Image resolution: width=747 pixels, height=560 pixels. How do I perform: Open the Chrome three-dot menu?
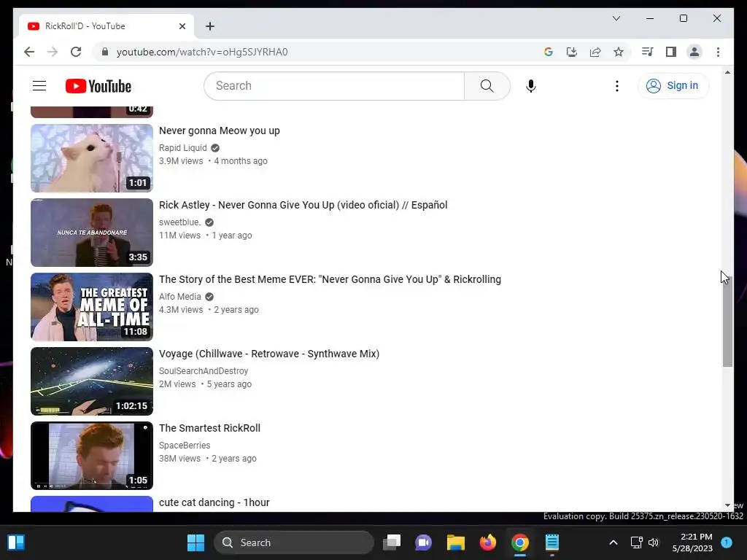click(718, 52)
